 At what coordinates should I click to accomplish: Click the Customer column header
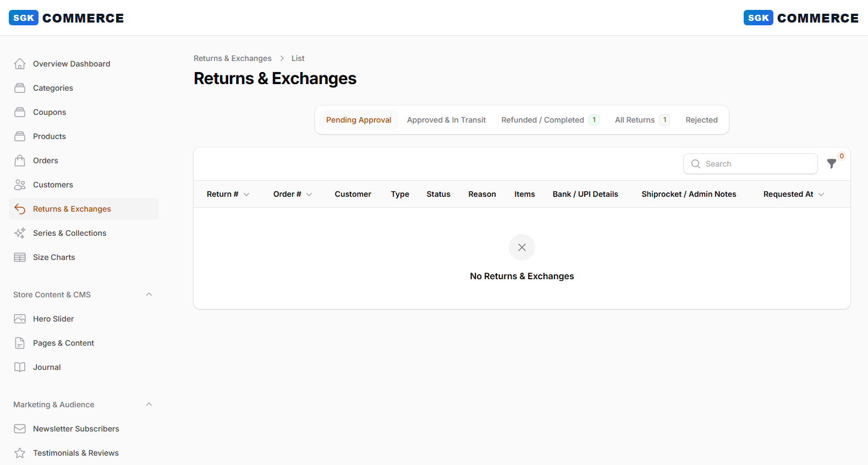tap(353, 194)
